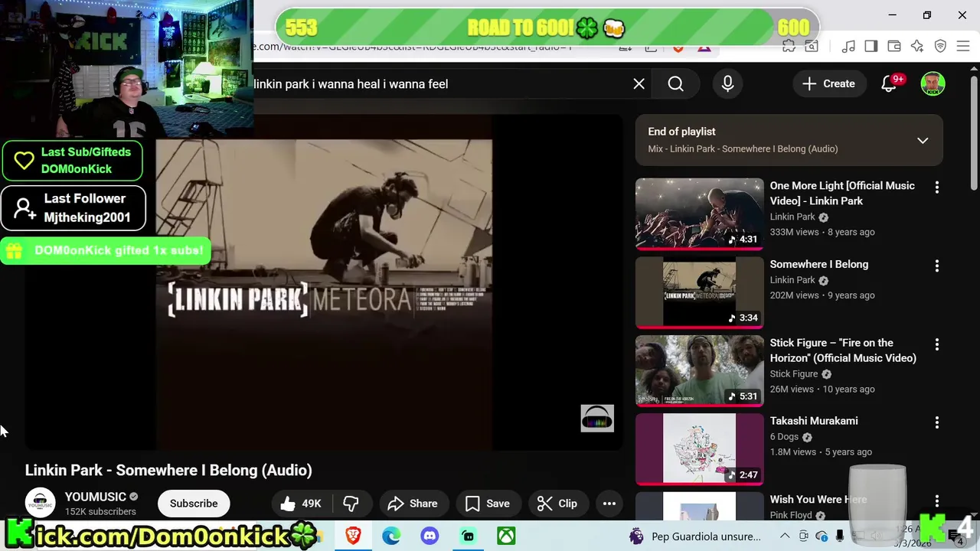Screen dimensions: 980x551
Task: Click the headphone watermark on video
Action: pos(597,419)
